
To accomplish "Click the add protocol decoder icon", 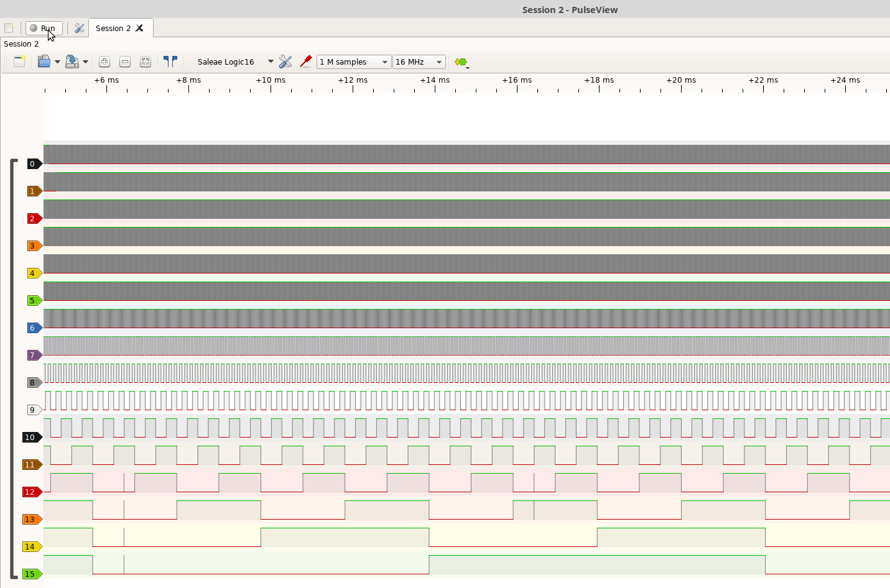I will pos(461,62).
